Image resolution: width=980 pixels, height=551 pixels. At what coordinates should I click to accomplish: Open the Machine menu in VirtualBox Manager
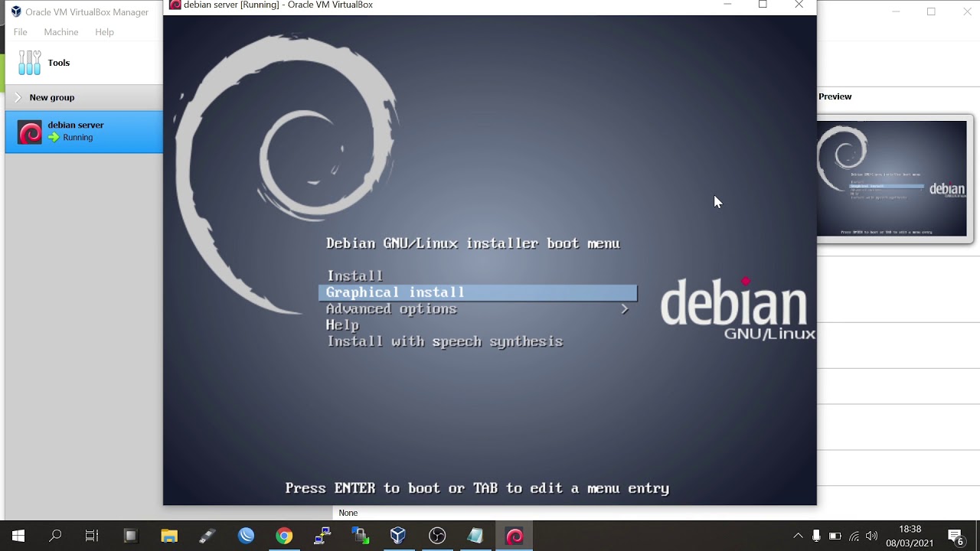[61, 32]
